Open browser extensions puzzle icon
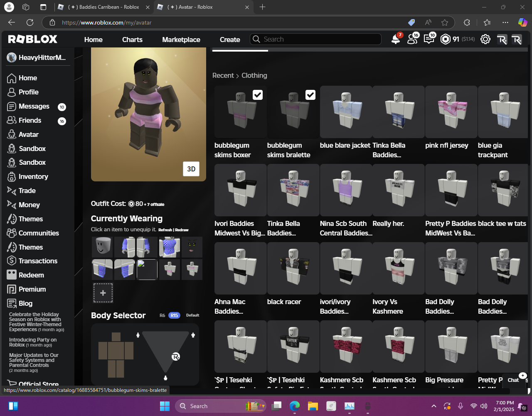 (x=467, y=22)
